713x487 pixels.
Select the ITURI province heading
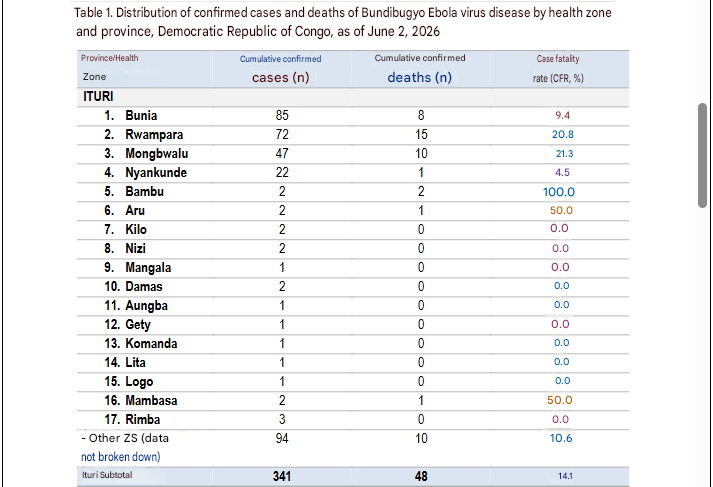[98, 96]
